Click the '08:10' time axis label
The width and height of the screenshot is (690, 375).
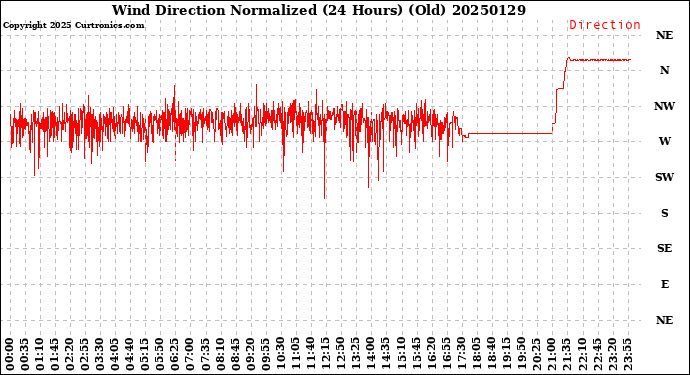[221, 355]
